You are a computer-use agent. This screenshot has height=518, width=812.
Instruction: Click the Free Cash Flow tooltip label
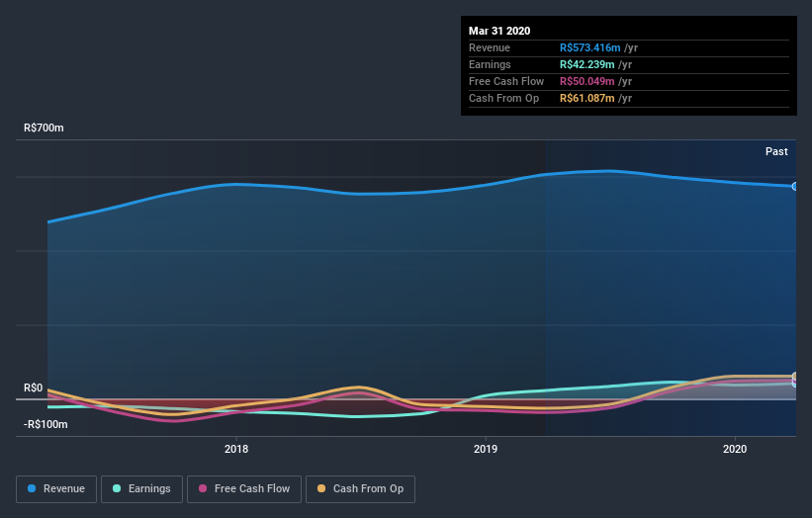(x=506, y=81)
